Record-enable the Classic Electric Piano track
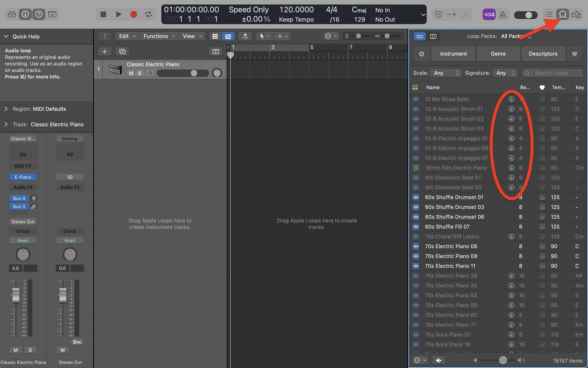Image resolution: width=588 pixels, height=368 pixels. [x=150, y=73]
